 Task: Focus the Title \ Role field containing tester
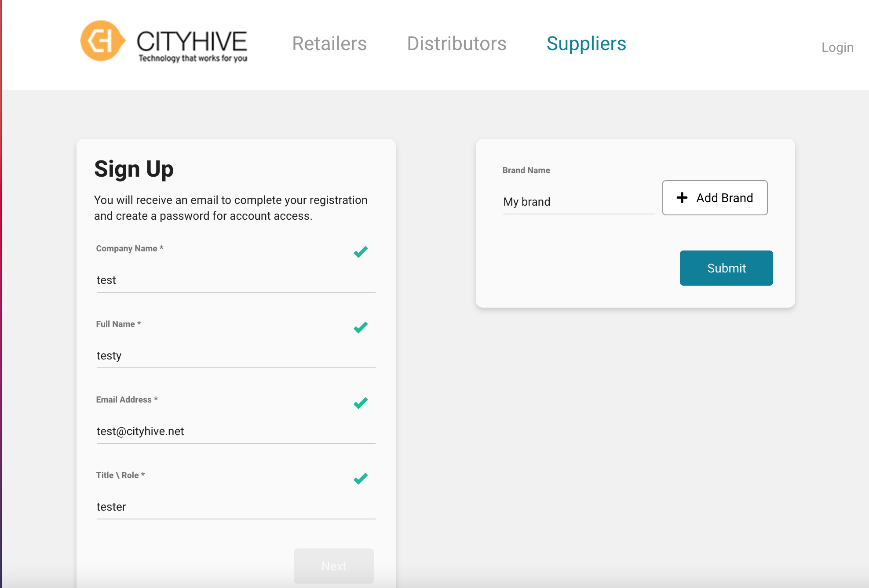[236, 507]
